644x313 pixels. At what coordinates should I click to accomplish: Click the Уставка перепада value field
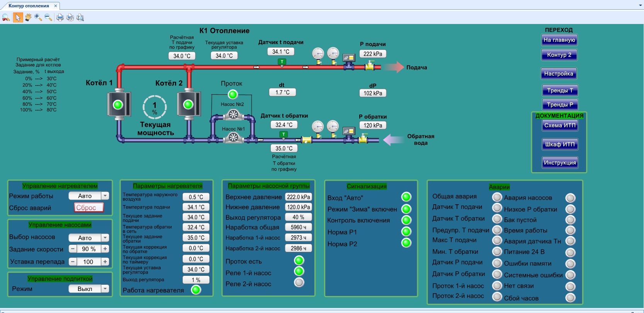(88, 262)
